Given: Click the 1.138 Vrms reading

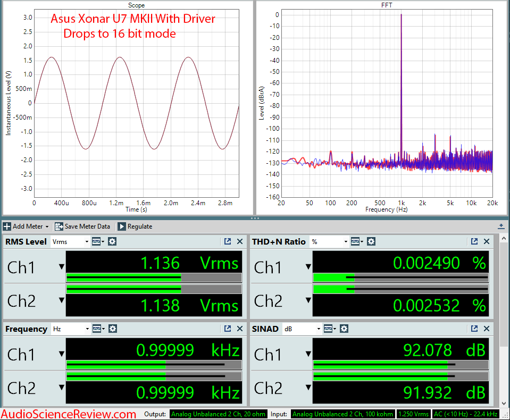Looking at the screenshot, I should click(x=189, y=306).
